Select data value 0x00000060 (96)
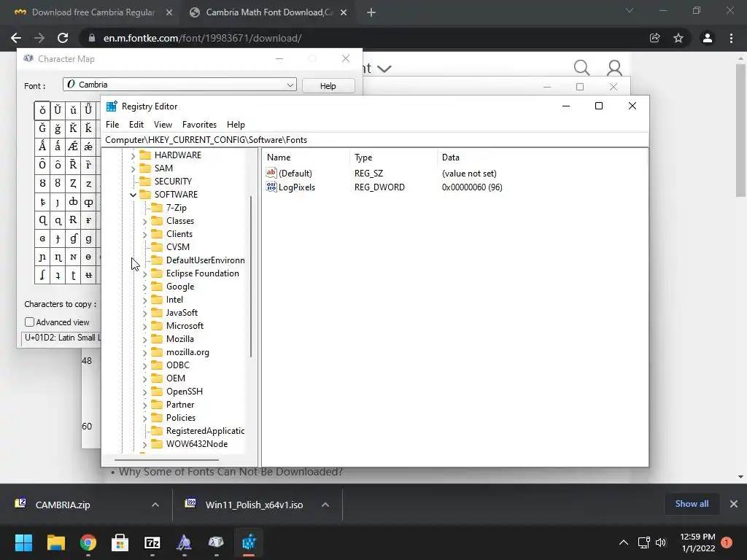The height and width of the screenshot is (560, 747). coord(472,187)
